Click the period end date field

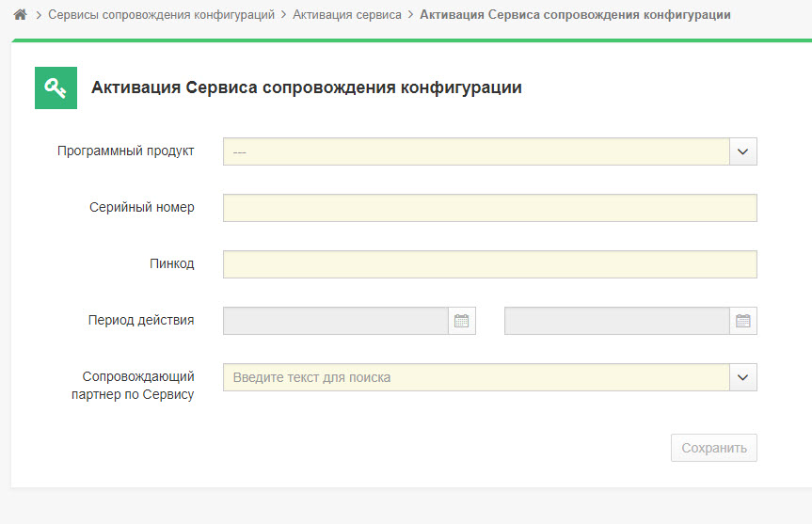pyautogui.click(x=617, y=321)
